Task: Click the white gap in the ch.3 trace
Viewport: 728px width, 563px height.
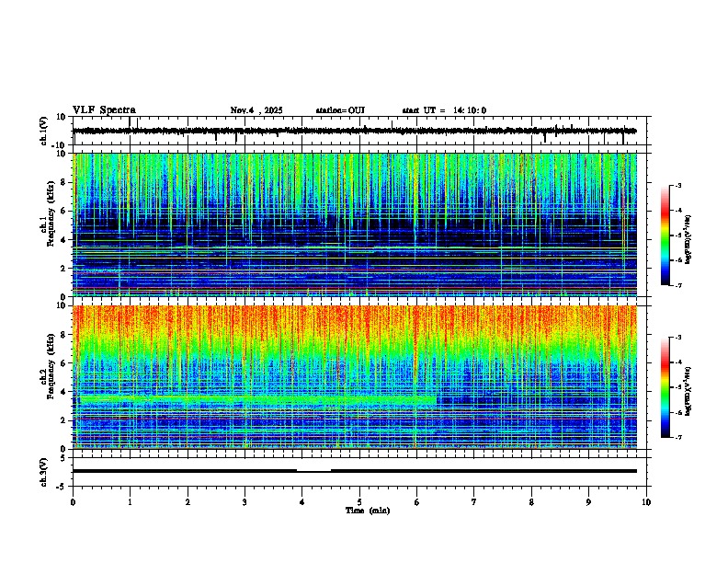Action: click(313, 470)
